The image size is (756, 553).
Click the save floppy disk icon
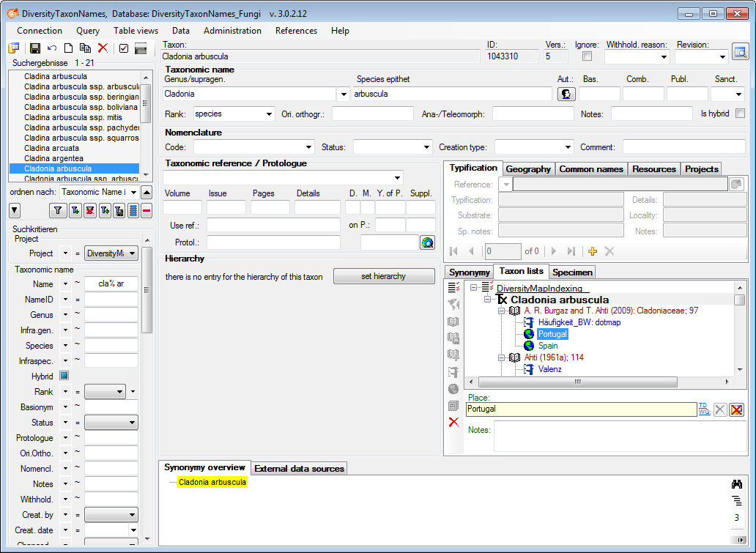(x=34, y=48)
